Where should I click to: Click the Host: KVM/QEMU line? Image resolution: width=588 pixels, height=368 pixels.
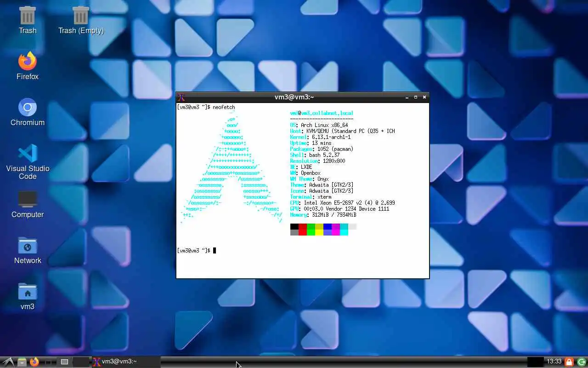(x=342, y=131)
